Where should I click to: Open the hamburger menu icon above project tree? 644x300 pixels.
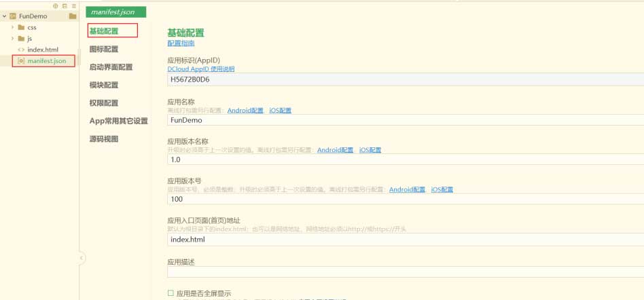tap(74, 6)
